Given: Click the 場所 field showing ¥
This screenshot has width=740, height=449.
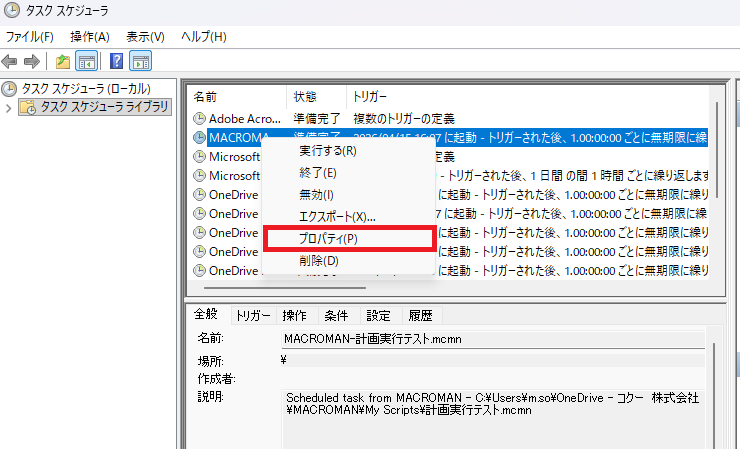Looking at the screenshot, I should click(x=493, y=361).
